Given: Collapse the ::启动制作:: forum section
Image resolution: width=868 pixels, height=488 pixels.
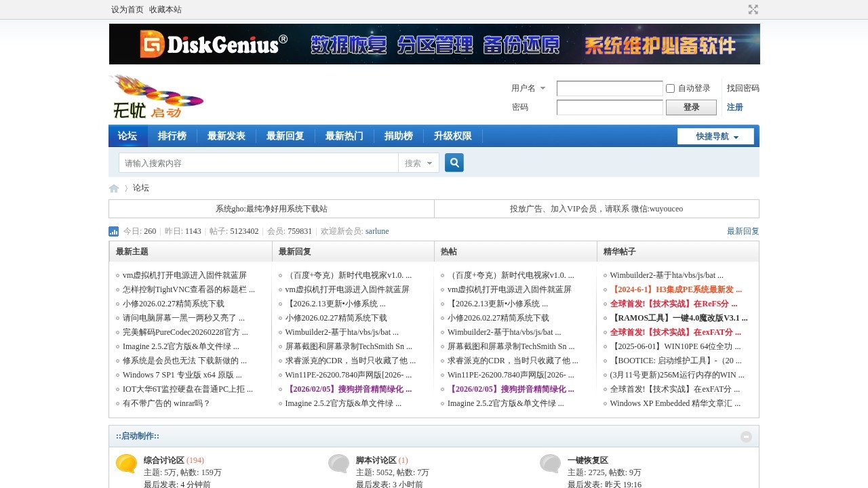Looking at the screenshot, I should pos(747,436).
